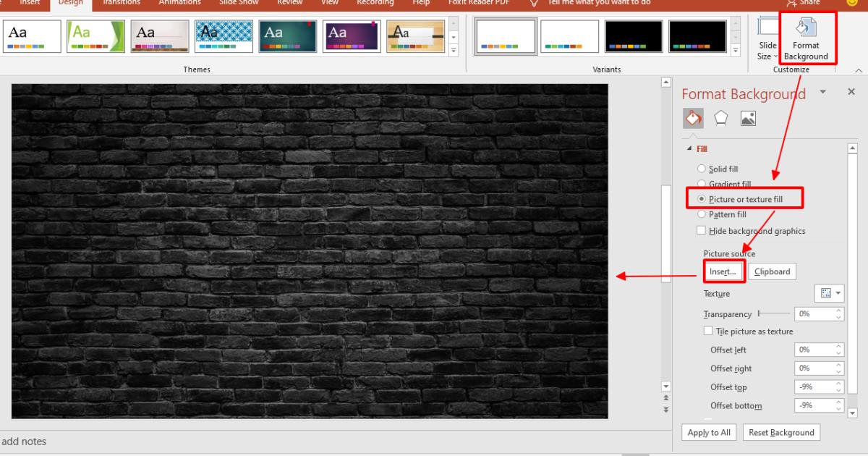Open the smiley feedback icon

[x=854, y=3]
